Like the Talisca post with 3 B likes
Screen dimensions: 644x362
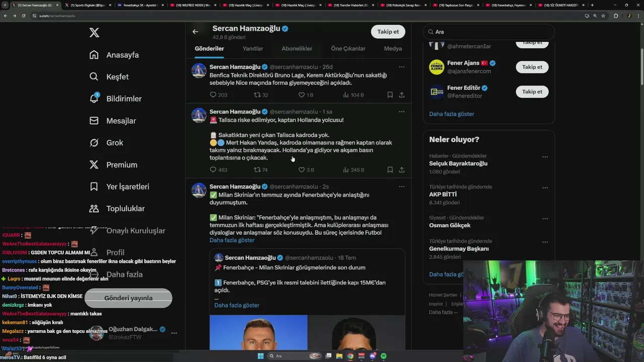coord(306,170)
